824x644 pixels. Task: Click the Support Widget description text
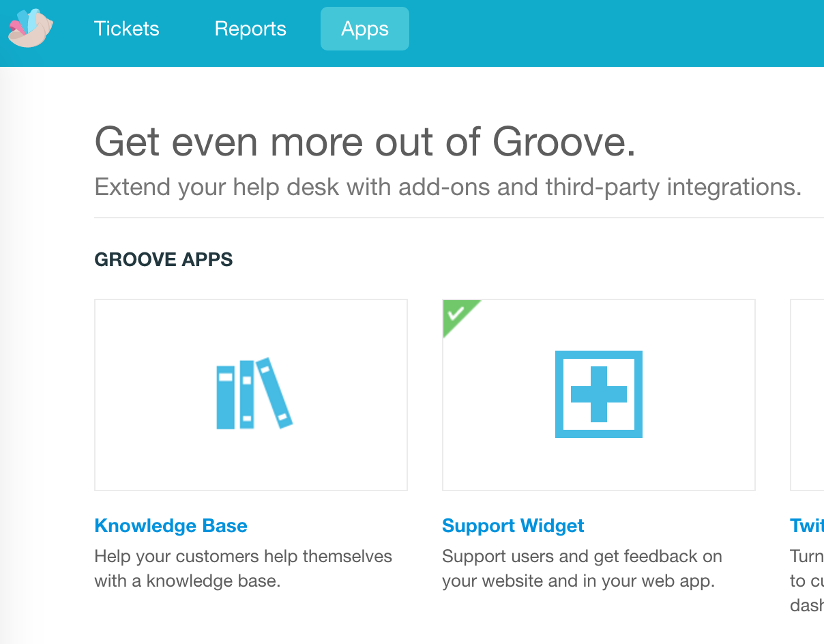click(581, 569)
